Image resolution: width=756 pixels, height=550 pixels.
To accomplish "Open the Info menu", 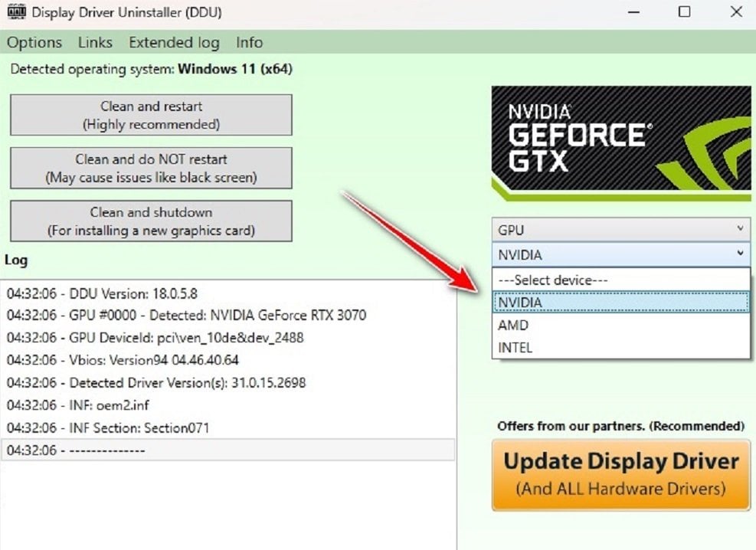I will pos(249,42).
